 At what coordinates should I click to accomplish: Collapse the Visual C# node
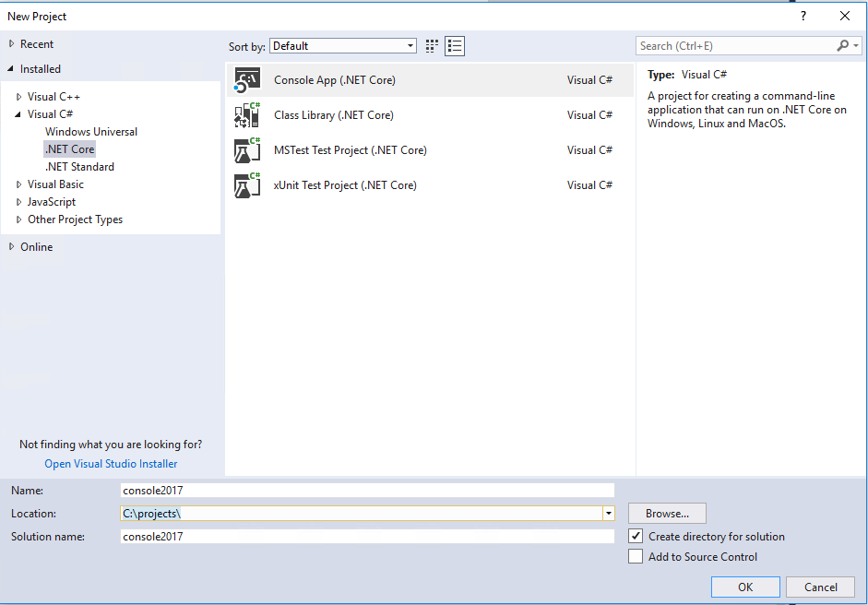[x=18, y=113]
